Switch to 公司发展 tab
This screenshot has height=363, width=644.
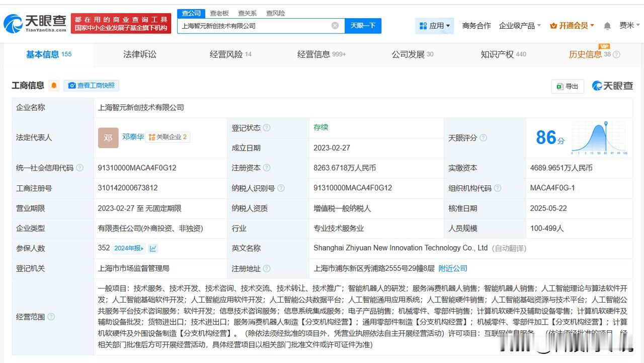[x=413, y=54]
